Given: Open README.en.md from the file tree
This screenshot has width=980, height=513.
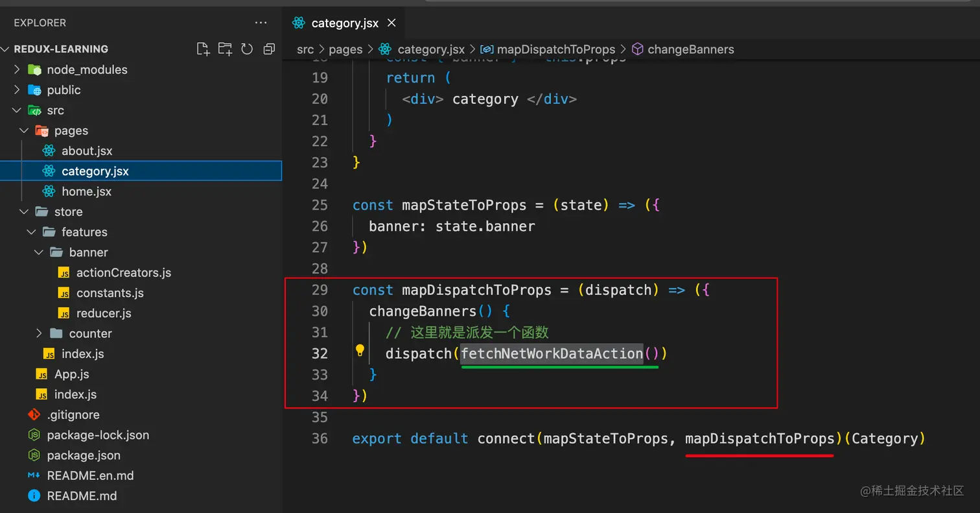Looking at the screenshot, I should [x=90, y=475].
